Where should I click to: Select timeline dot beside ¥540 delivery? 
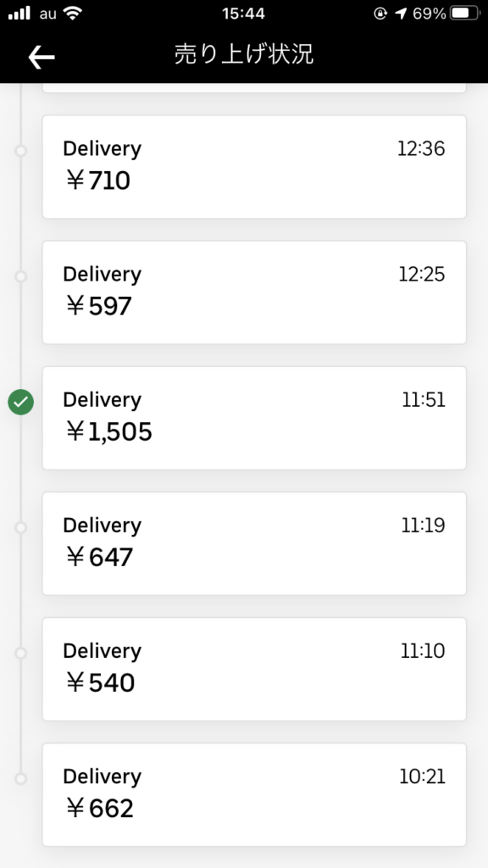click(x=21, y=654)
